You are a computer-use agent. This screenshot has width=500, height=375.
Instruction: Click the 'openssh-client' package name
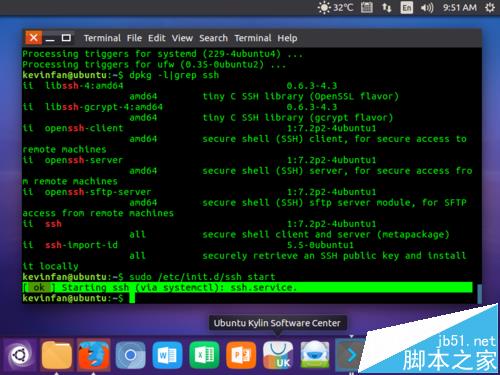tap(84, 128)
